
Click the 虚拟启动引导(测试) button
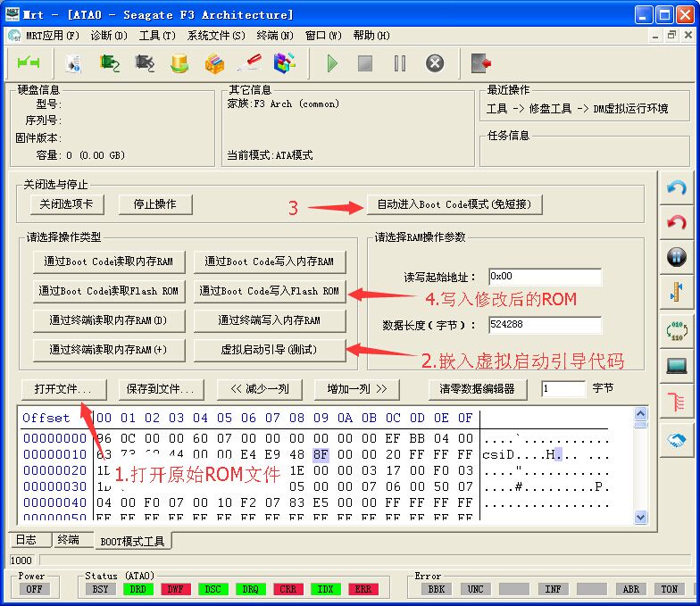269,349
